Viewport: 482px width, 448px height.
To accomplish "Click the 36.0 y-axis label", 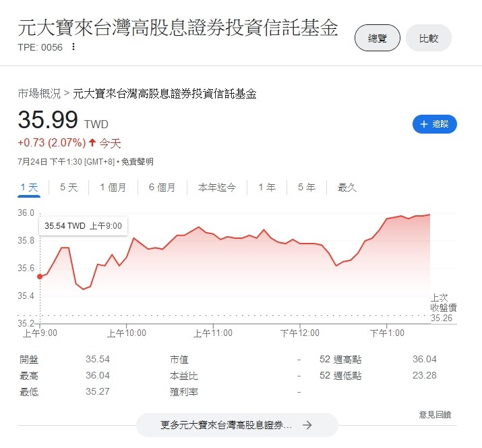I will tap(26, 213).
